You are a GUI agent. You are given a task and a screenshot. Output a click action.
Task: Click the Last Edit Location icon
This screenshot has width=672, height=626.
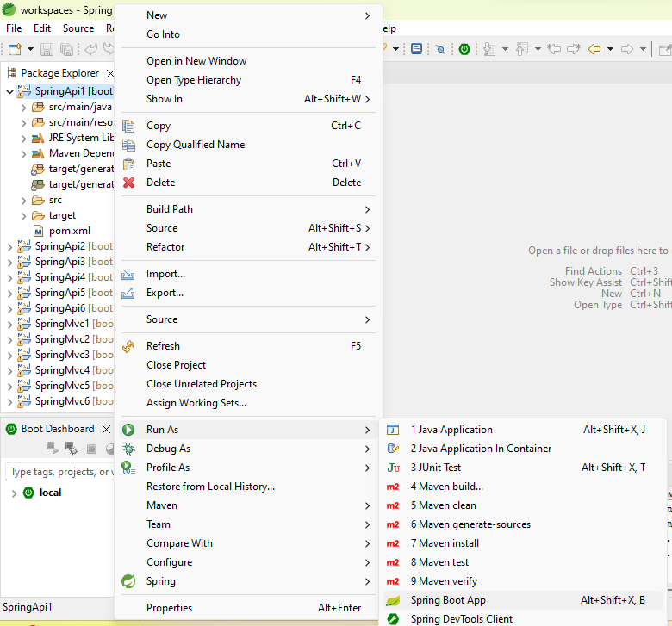click(x=554, y=49)
